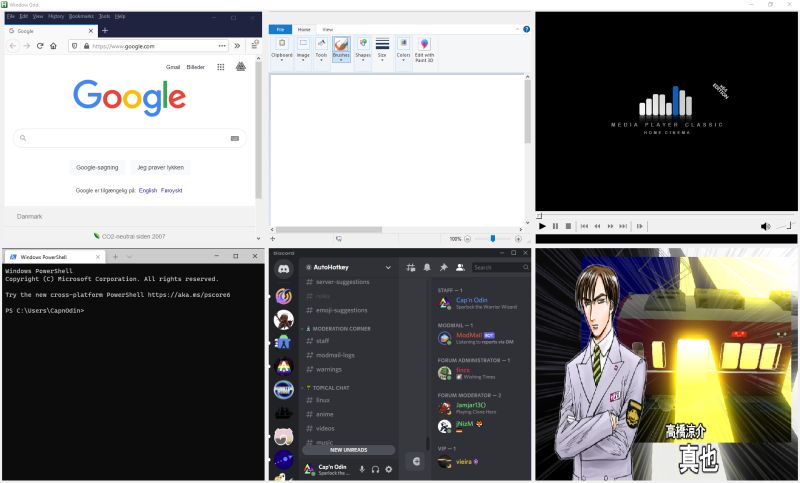Viewport: 800px width, 483px height.
Task: Focus the Discord search field
Action: click(500, 267)
